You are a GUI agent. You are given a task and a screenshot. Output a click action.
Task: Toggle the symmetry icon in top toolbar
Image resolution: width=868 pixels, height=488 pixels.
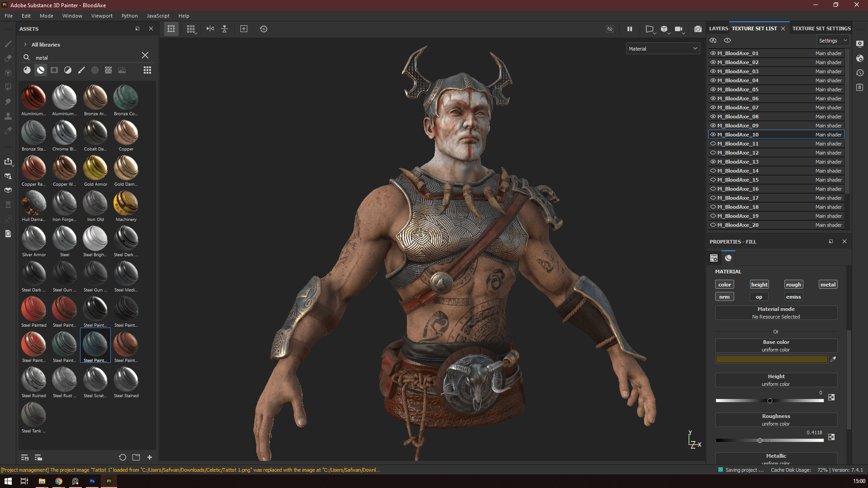click(210, 29)
